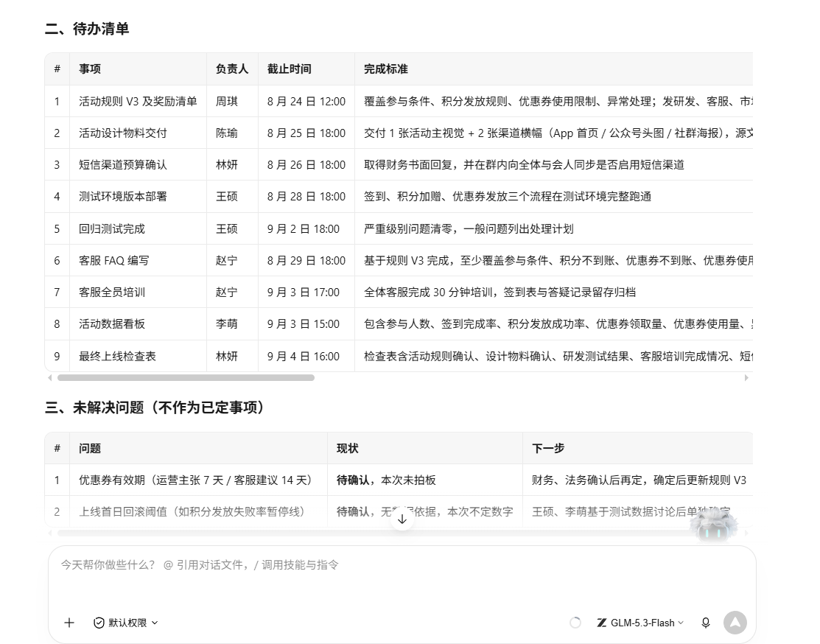Click deadline 8 月 24 日 12:00
The width and height of the screenshot is (820, 644).
306,102
